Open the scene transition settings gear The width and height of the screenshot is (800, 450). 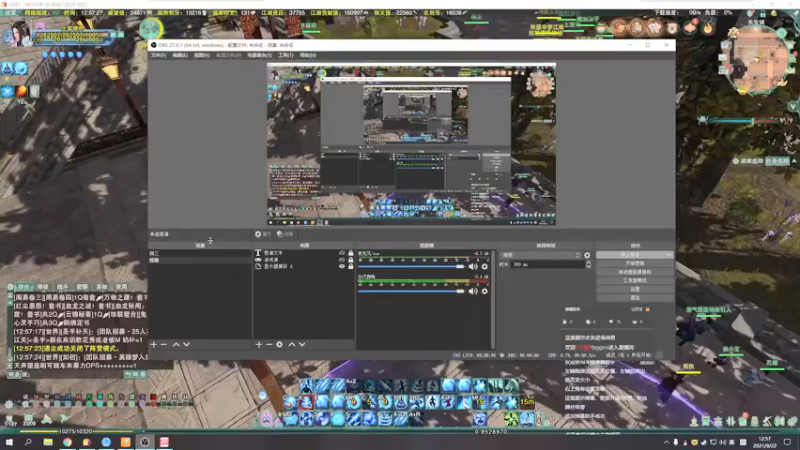tap(587, 255)
